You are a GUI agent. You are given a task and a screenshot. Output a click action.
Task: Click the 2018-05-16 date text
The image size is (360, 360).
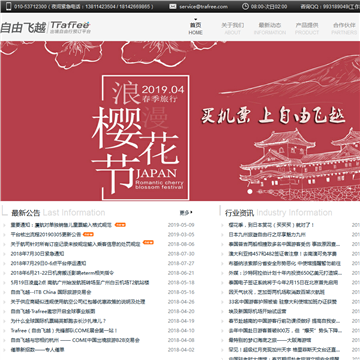point(181,292)
